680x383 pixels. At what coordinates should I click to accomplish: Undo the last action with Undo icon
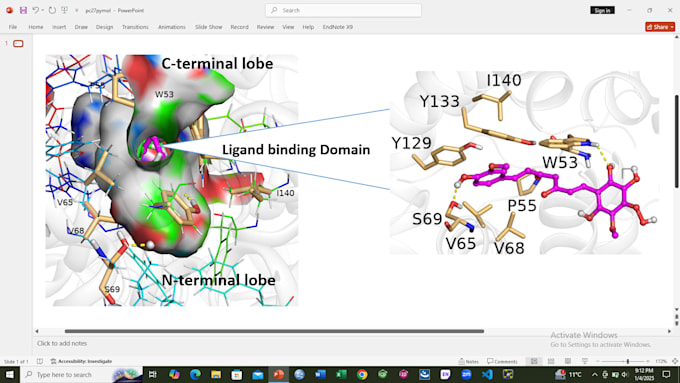[x=36, y=10]
